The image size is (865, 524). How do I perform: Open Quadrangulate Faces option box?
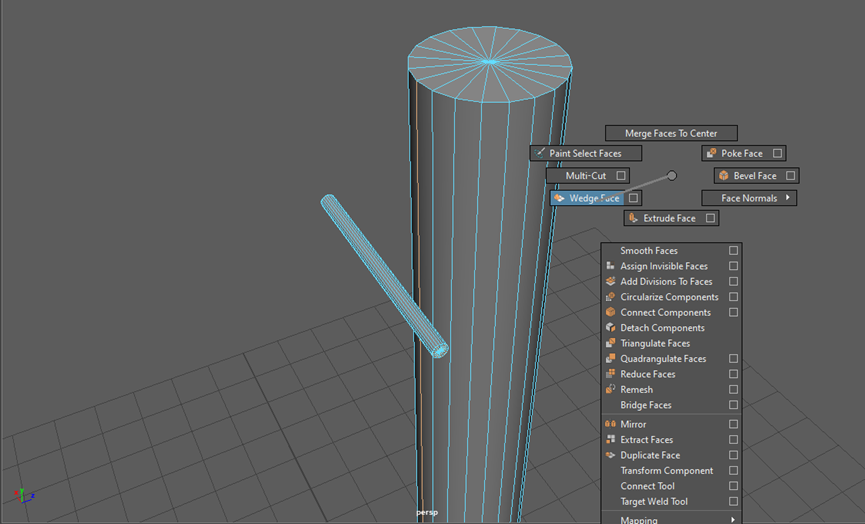[x=733, y=359]
